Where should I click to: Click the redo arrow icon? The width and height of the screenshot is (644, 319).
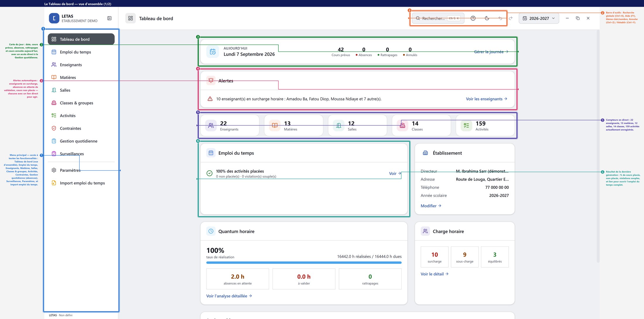pyautogui.click(x=511, y=18)
